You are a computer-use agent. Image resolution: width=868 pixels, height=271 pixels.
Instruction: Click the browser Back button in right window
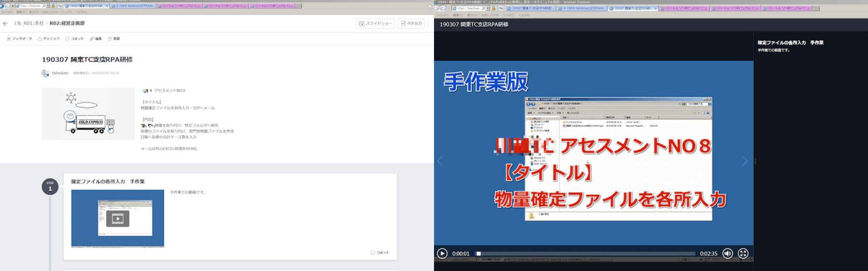click(437, 8)
